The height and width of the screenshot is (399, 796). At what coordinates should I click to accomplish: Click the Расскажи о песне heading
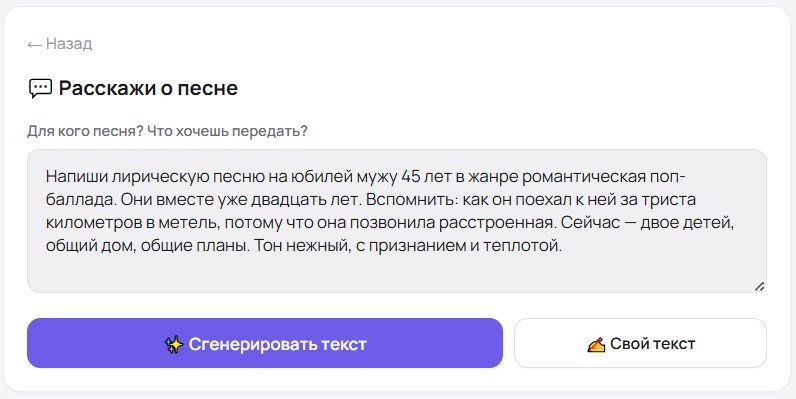[x=148, y=88]
